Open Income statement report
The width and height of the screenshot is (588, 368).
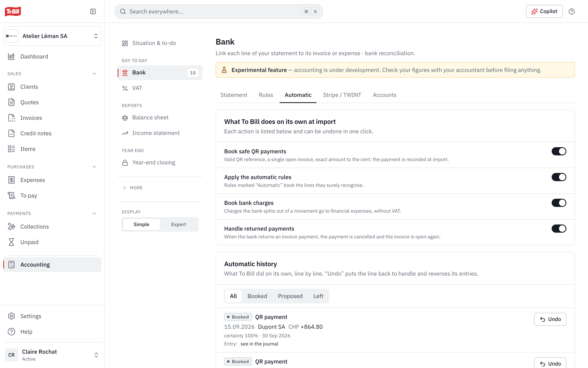[160, 133]
